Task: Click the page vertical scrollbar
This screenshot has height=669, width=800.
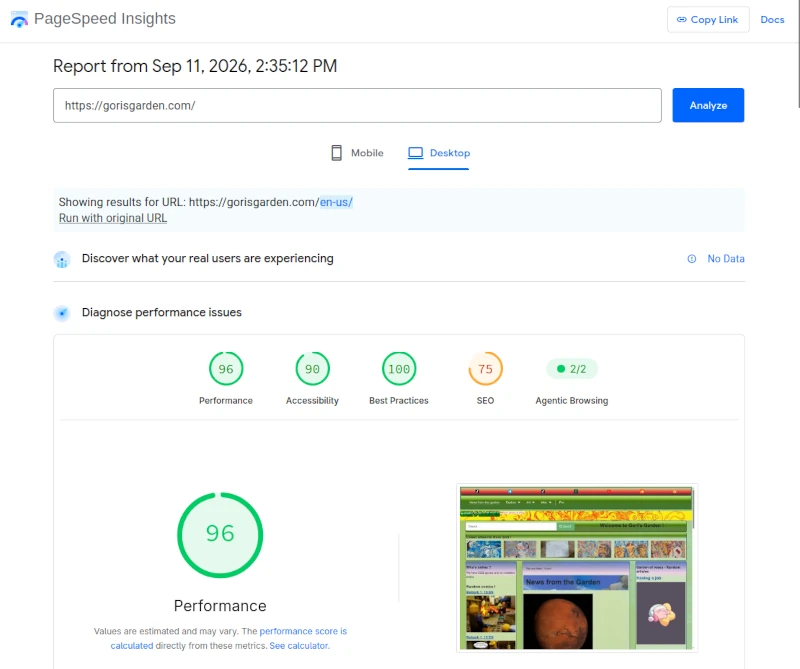Action: 798,54
